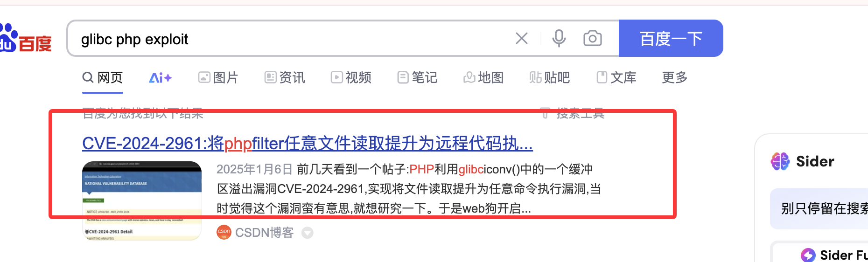Open 搜索工具 filter options
The image size is (868, 262).
pos(574,113)
